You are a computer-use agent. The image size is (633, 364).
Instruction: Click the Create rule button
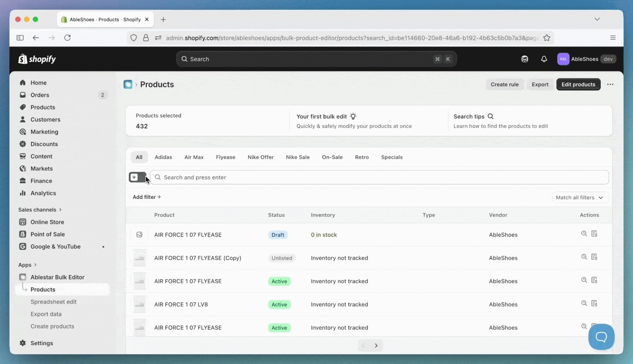(x=505, y=84)
